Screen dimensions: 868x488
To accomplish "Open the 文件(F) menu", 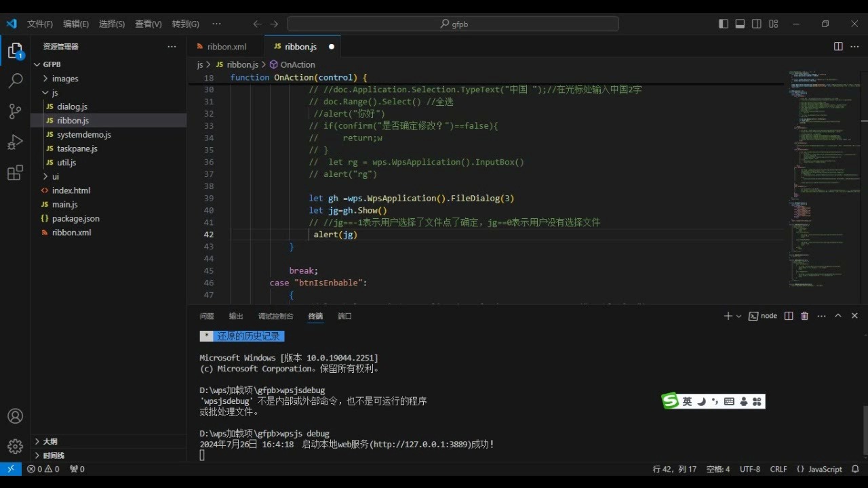I will tap(39, 24).
